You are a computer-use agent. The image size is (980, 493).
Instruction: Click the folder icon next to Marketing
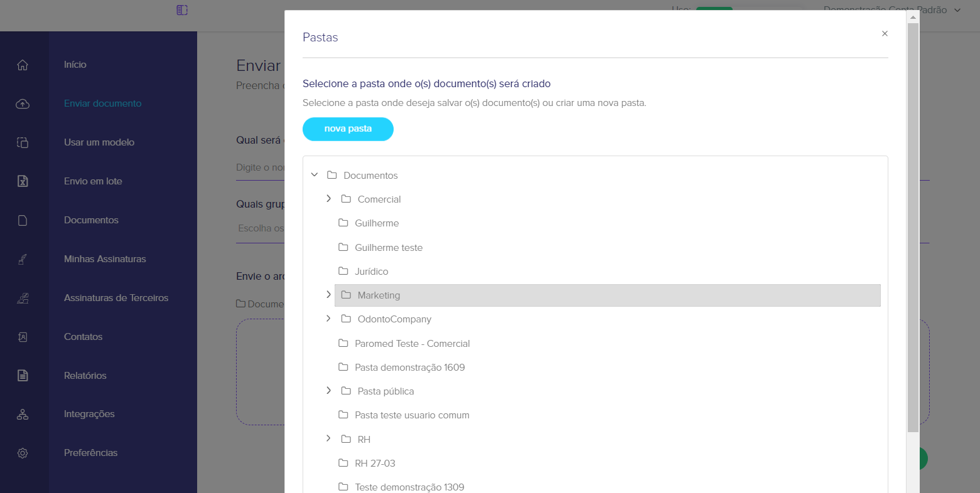click(346, 295)
